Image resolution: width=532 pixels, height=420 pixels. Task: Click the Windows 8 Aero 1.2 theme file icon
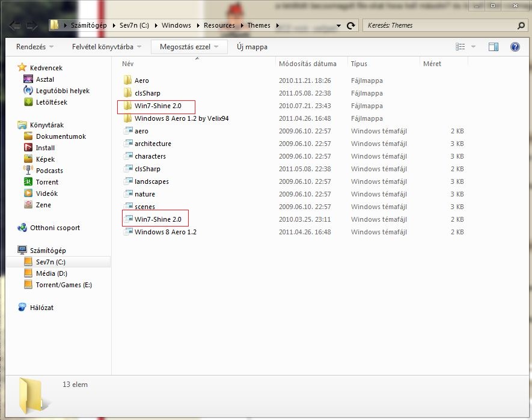(x=128, y=232)
